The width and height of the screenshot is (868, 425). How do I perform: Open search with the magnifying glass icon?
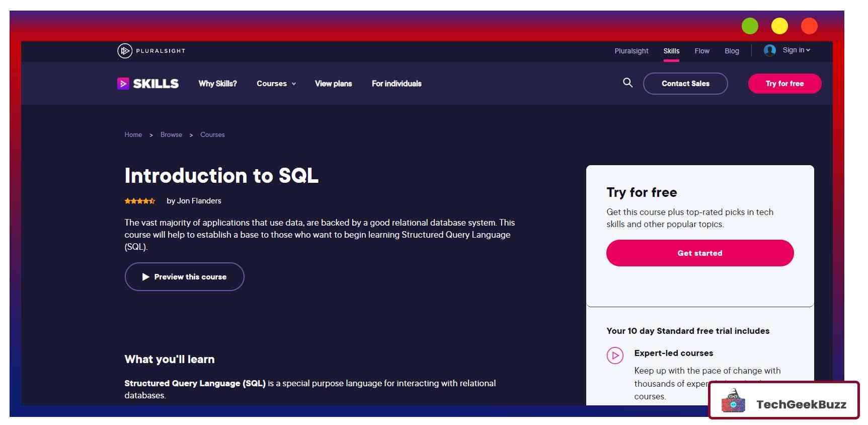tap(627, 83)
